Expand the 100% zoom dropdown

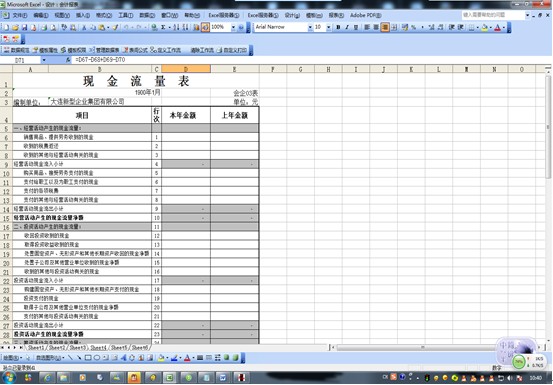tap(233, 27)
